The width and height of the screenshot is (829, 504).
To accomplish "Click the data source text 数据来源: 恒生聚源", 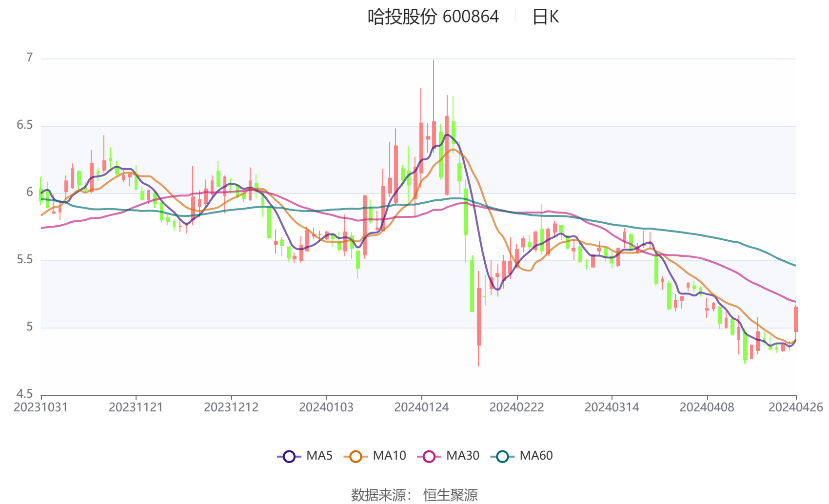I will (414, 495).
